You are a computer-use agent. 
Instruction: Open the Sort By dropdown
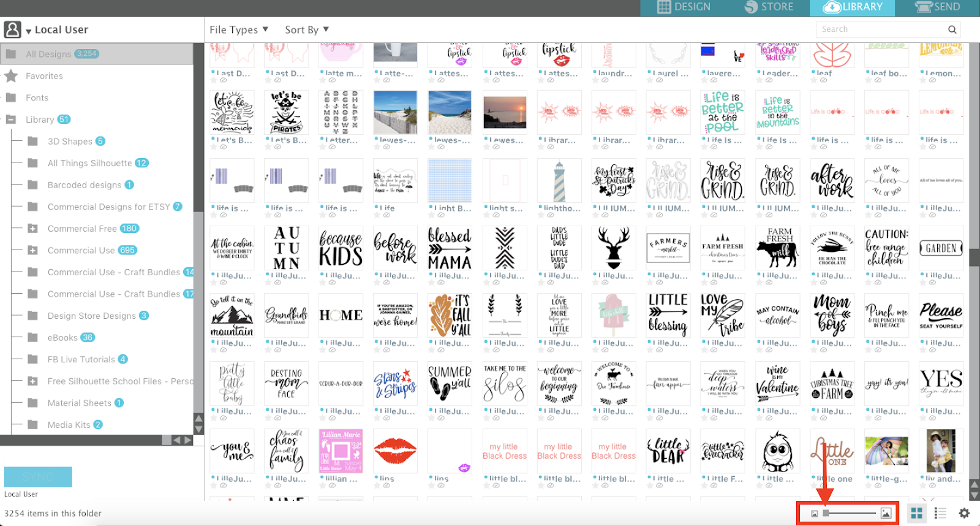307,29
